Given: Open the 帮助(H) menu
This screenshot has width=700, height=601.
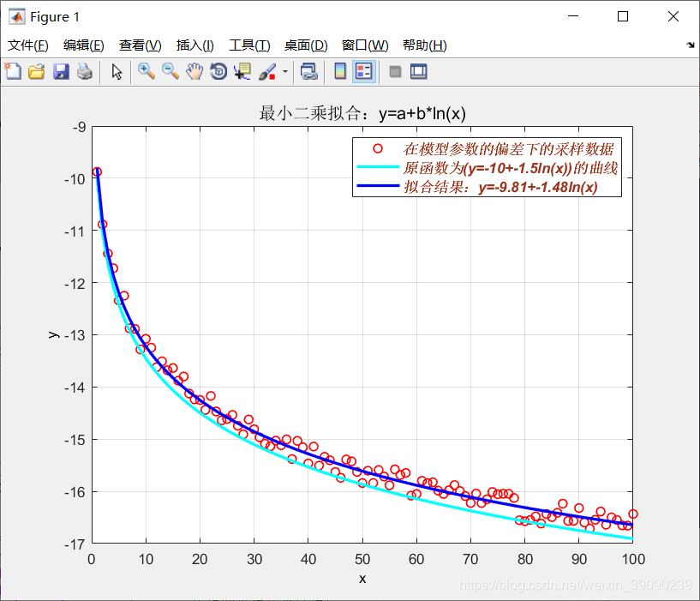Looking at the screenshot, I should pos(425,45).
